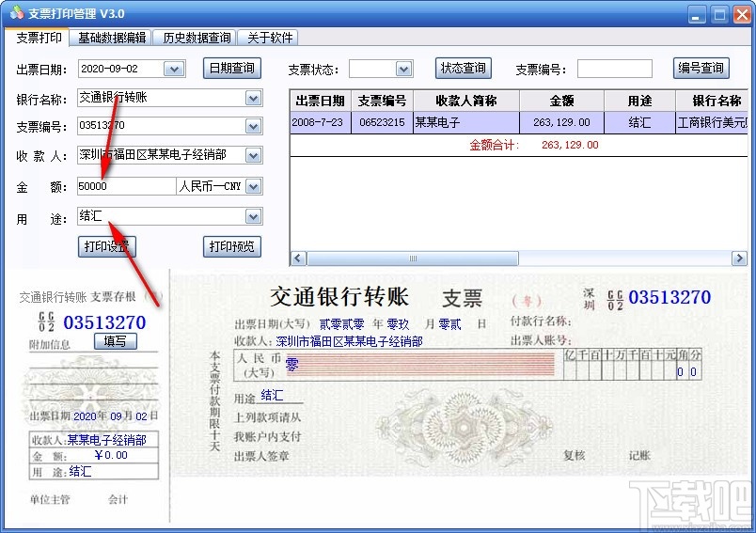Image resolution: width=756 pixels, height=533 pixels.
Task: Click the 金额合计 total 263,129.00
Action: click(x=570, y=145)
